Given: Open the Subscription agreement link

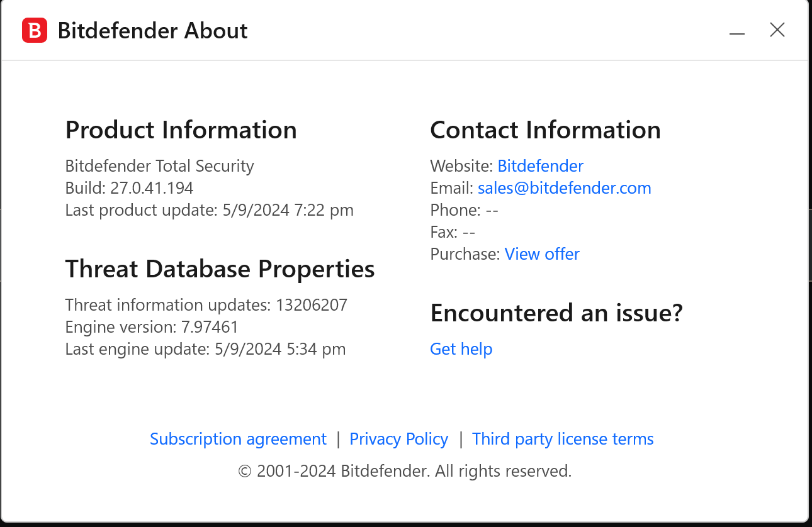Looking at the screenshot, I should point(238,439).
